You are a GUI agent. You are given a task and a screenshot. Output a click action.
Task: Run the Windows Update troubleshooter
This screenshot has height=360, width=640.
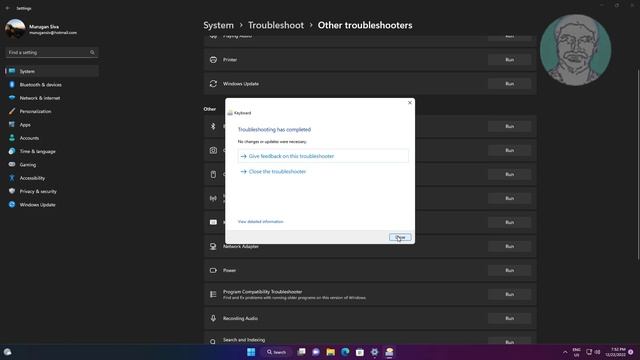(x=509, y=84)
